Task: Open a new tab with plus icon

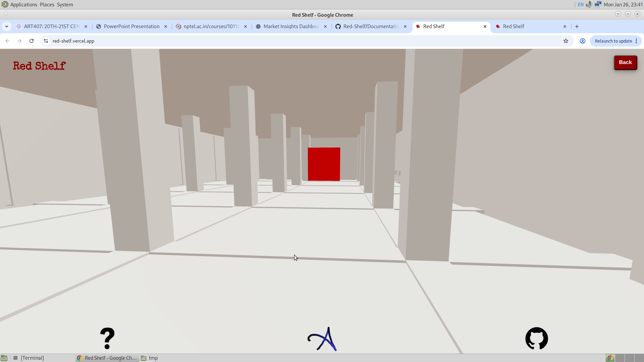Action: (577, 26)
